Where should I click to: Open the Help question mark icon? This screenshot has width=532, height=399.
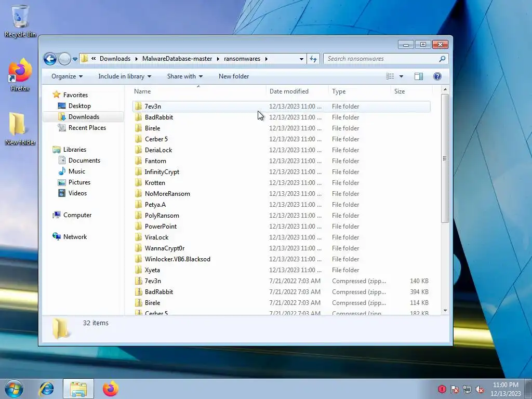pyautogui.click(x=437, y=76)
